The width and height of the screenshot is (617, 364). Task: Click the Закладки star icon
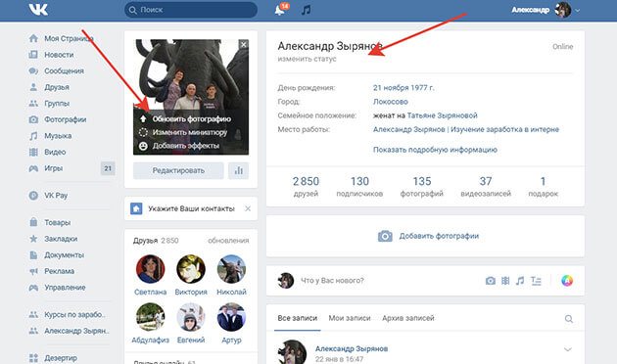pyautogui.click(x=33, y=238)
